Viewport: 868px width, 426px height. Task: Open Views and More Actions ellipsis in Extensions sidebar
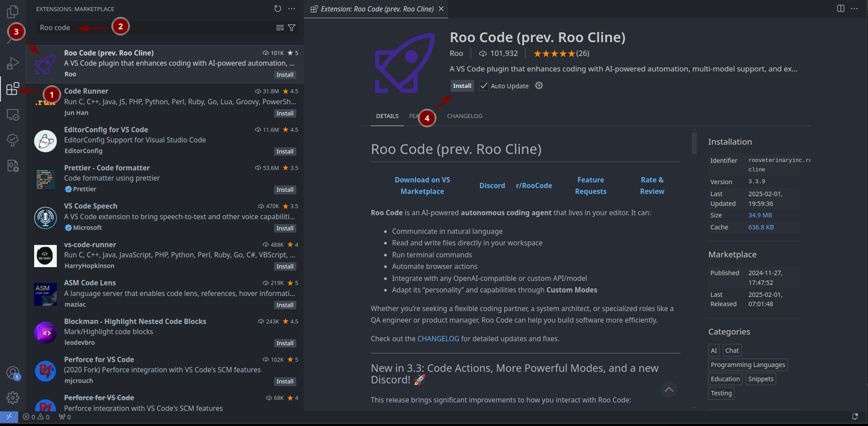(x=291, y=8)
